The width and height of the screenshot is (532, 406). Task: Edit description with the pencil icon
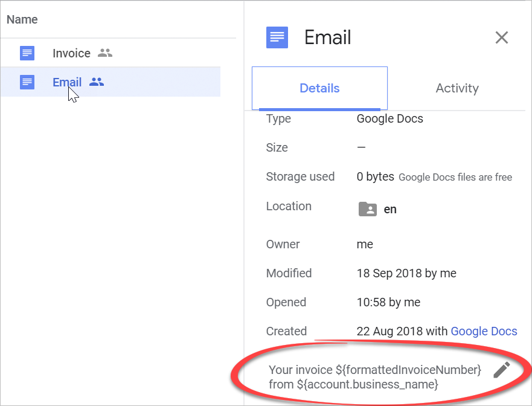[x=501, y=370]
